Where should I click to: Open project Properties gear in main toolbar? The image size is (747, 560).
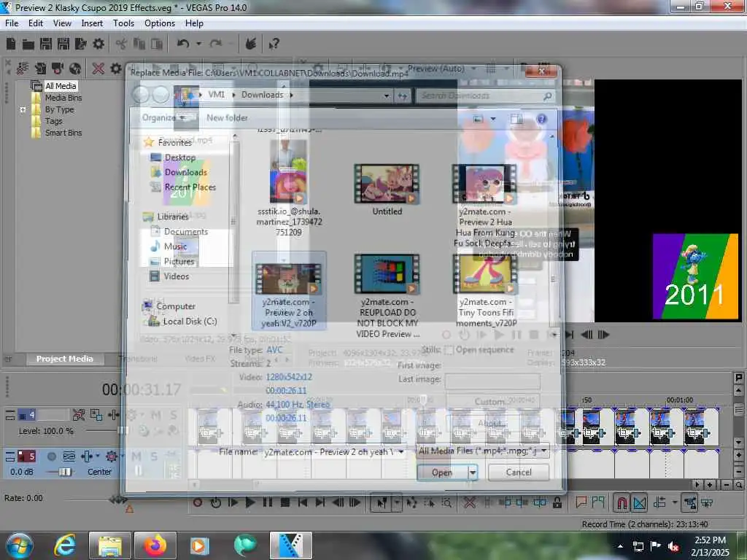point(98,44)
